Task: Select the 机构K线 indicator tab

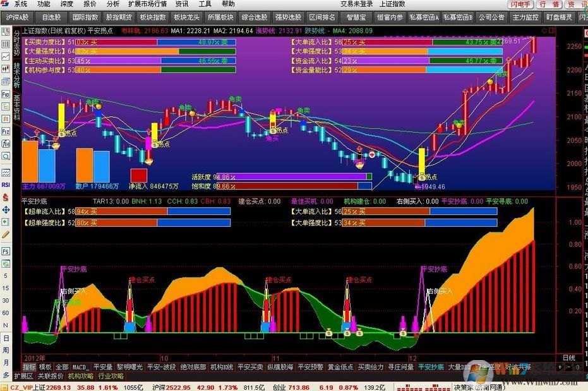Action: pos(222,367)
